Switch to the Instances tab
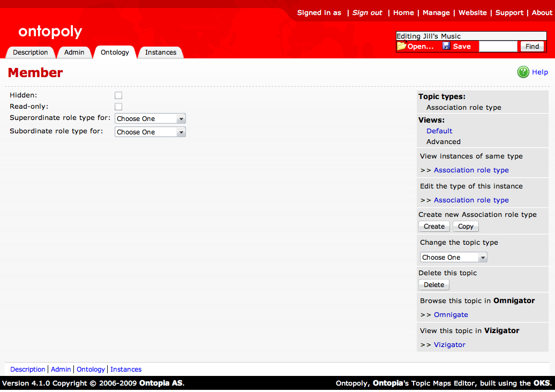Image resolution: width=555 pixels, height=392 pixels. pyautogui.click(x=161, y=52)
